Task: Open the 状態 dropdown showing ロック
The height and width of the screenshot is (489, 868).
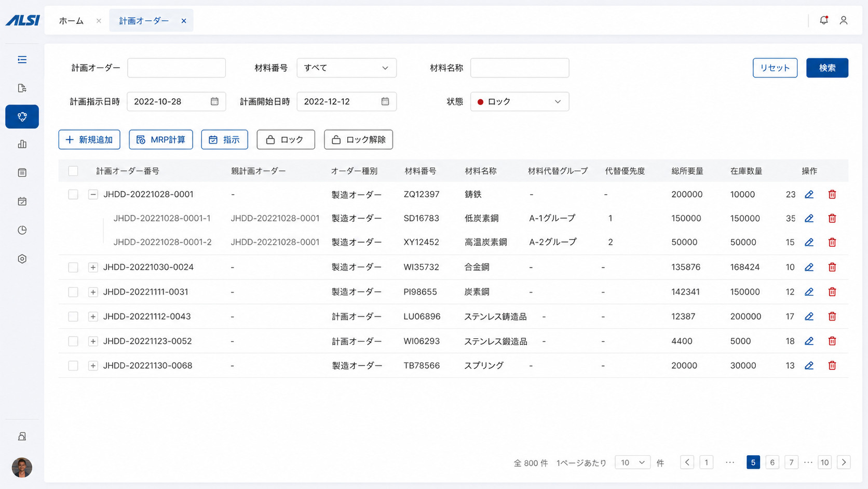Action: tap(520, 101)
